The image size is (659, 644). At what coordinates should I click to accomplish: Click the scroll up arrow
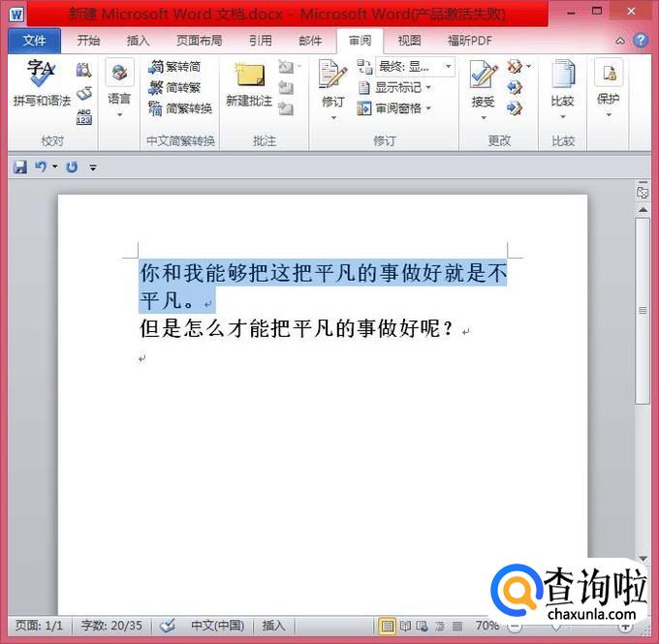643,209
